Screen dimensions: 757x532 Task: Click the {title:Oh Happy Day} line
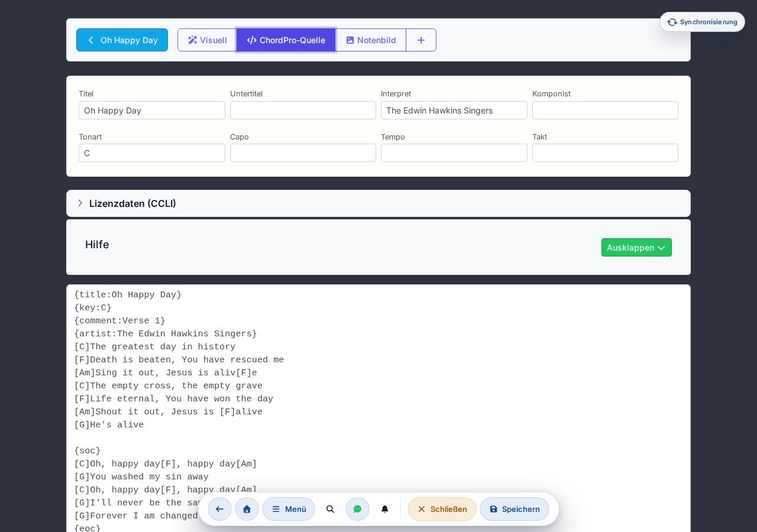click(128, 295)
